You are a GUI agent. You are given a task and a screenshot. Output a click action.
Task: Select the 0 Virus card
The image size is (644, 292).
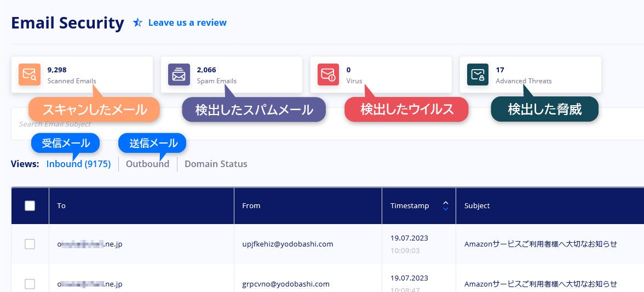tap(381, 75)
